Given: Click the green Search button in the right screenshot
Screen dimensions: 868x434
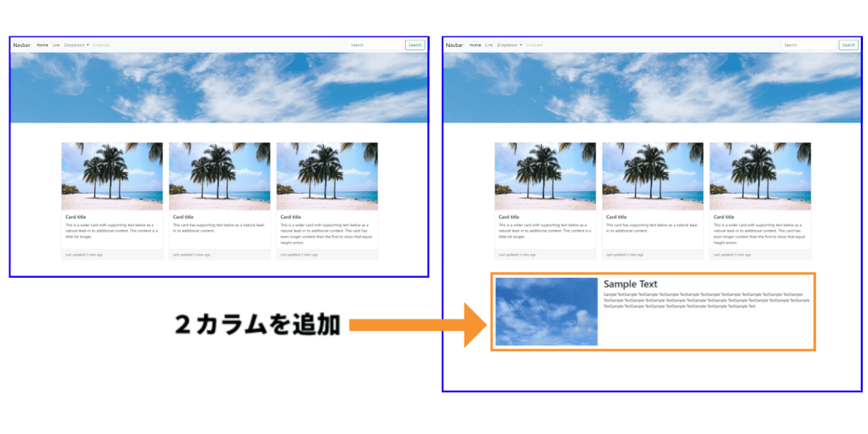Looking at the screenshot, I should tap(848, 45).
